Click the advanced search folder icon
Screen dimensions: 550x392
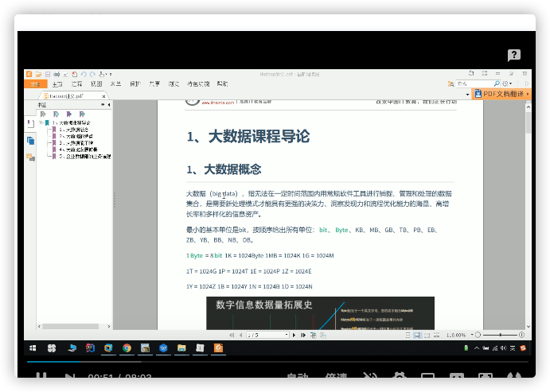click(451, 83)
